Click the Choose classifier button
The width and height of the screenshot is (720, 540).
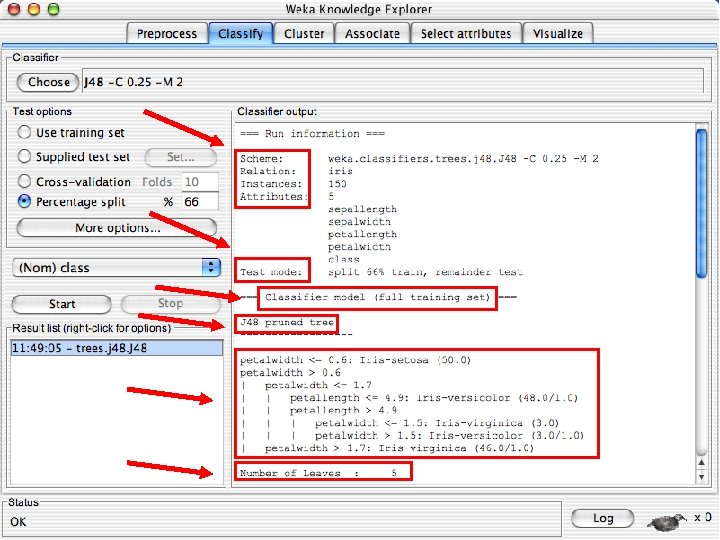coord(48,82)
